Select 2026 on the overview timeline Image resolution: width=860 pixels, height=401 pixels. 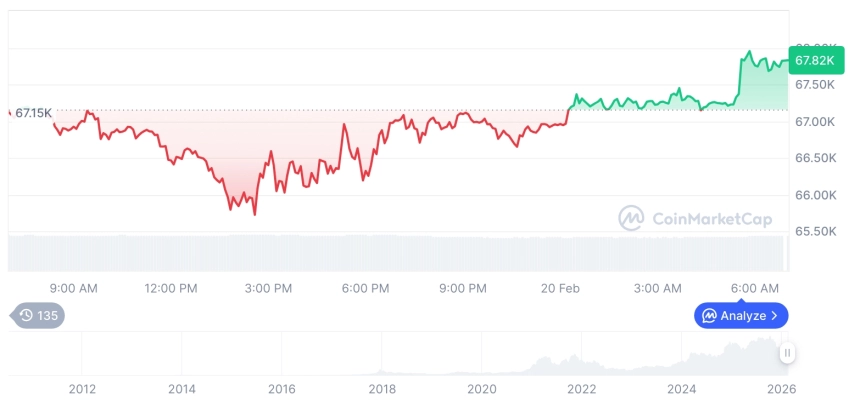coord(781,389)
